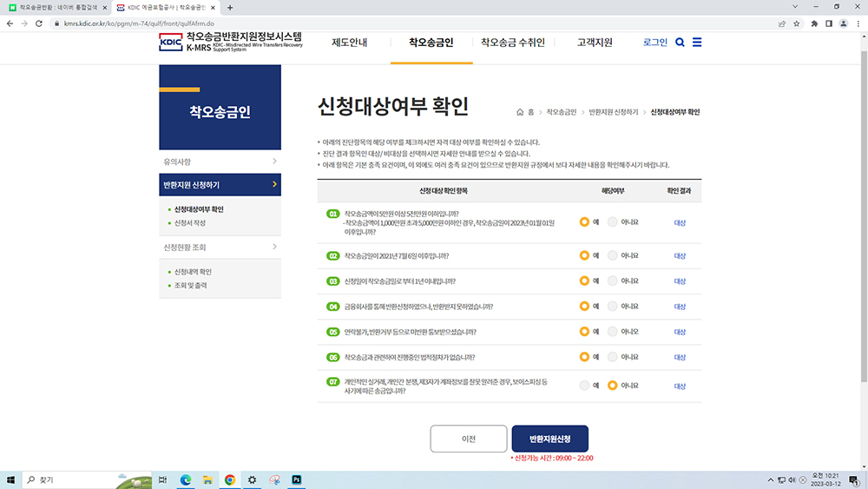Reload the page with refresh icon
Viewport: 868px width, 489px height.
39,23
